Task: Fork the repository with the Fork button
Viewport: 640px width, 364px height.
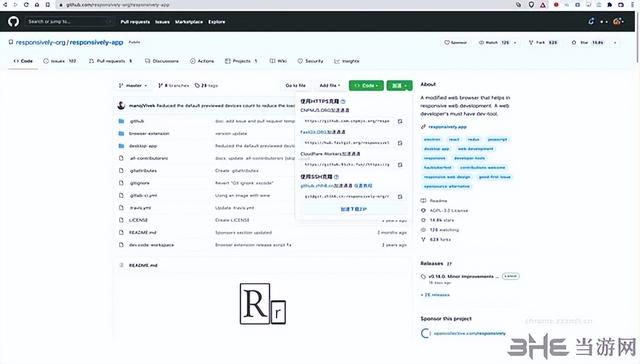Action: tap(543, 42)
